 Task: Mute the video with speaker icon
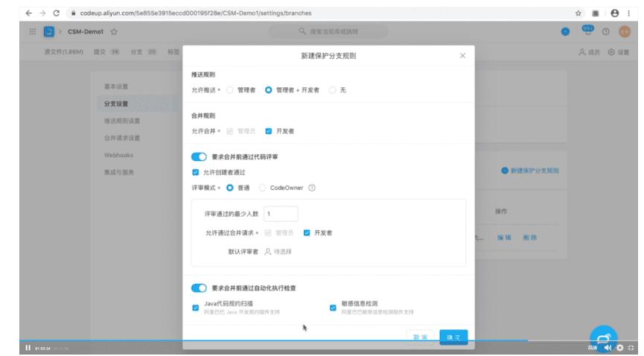608,348
